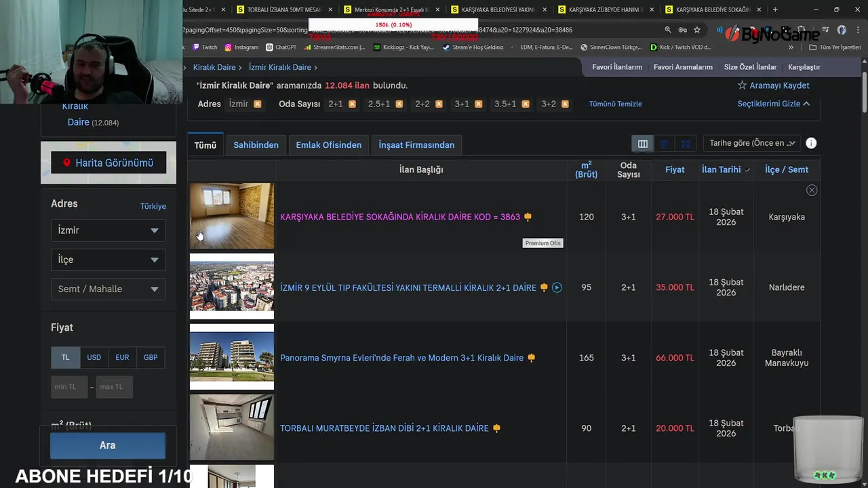This screenshot has height=488, width=868.
Task: Switch to list listing view icon
Action: 665,144
